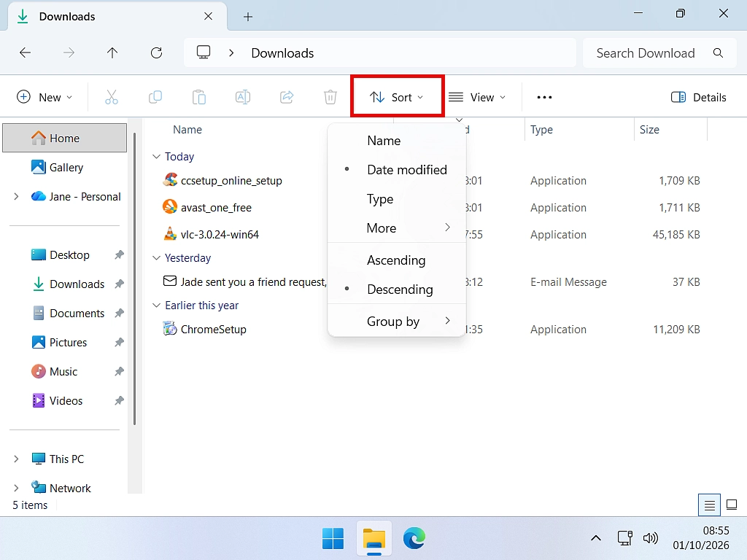747x560 pixels.
Task: Open Desktop quick access folder
Action: [65, 254]
